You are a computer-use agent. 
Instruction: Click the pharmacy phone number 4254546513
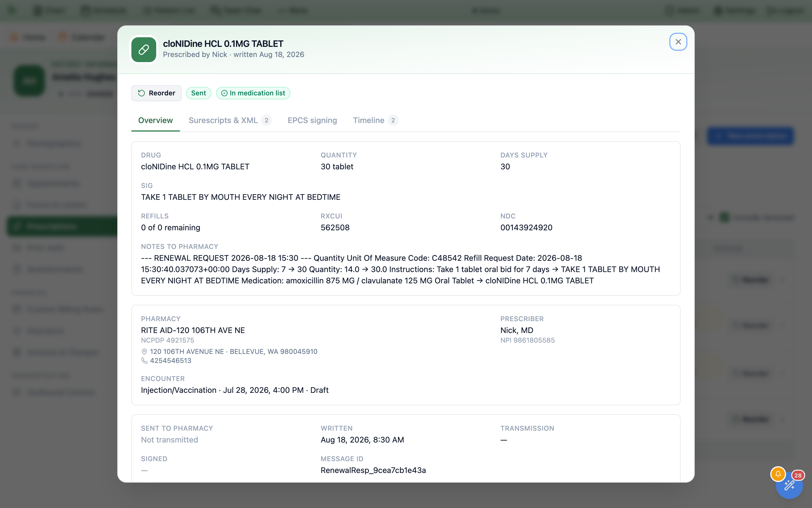pyautogui.click(x=171, y=360)
